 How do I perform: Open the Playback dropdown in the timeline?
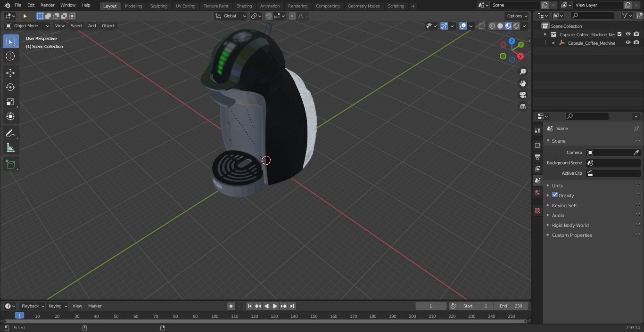coord(32,306)
